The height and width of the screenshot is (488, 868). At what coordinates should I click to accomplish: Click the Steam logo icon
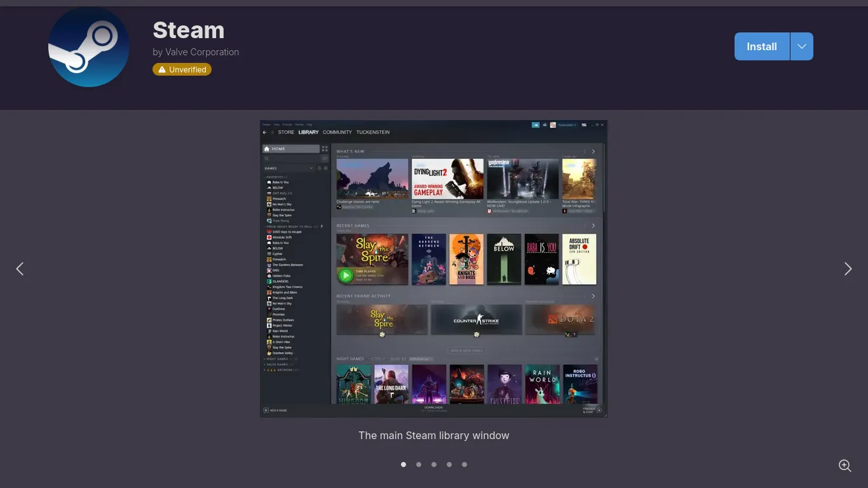pos(89,46)
